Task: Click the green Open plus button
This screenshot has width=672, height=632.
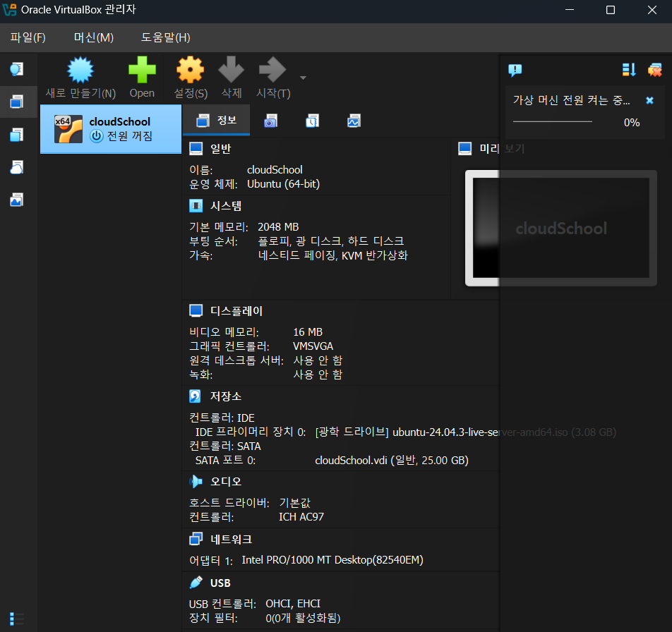Action: point(142,78)
